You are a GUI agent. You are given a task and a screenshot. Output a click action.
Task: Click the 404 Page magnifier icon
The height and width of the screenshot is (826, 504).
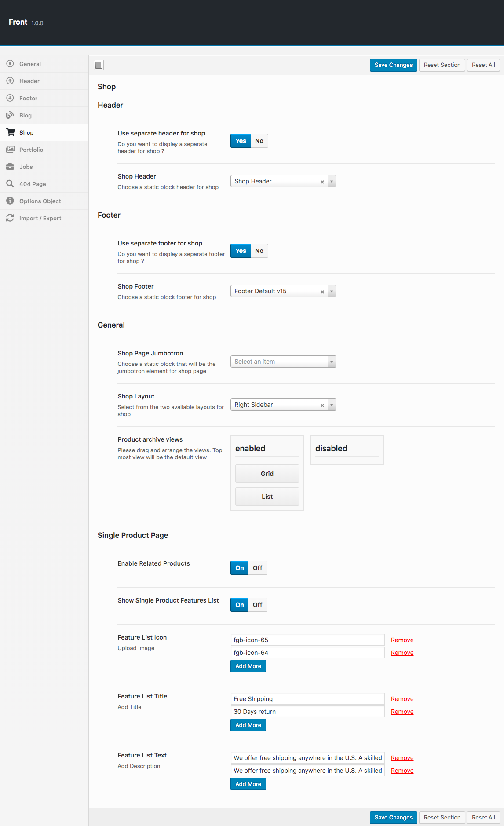point(10,184)
